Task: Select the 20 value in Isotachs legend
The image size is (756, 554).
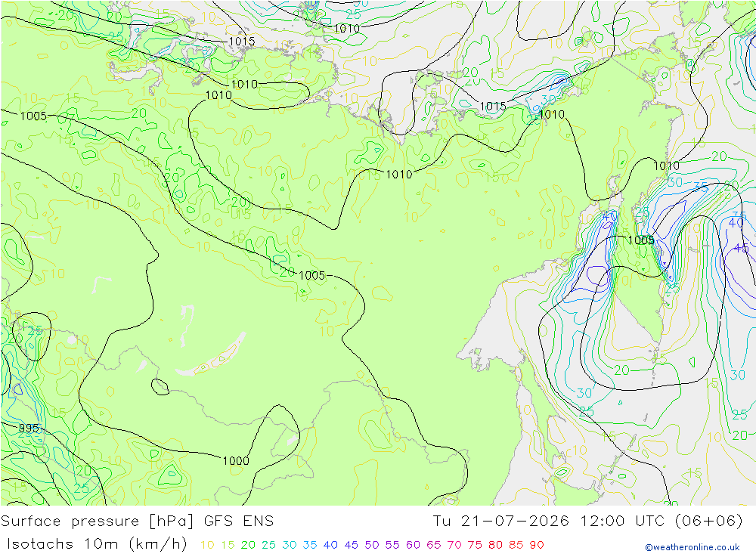Action: coord(248,545)
